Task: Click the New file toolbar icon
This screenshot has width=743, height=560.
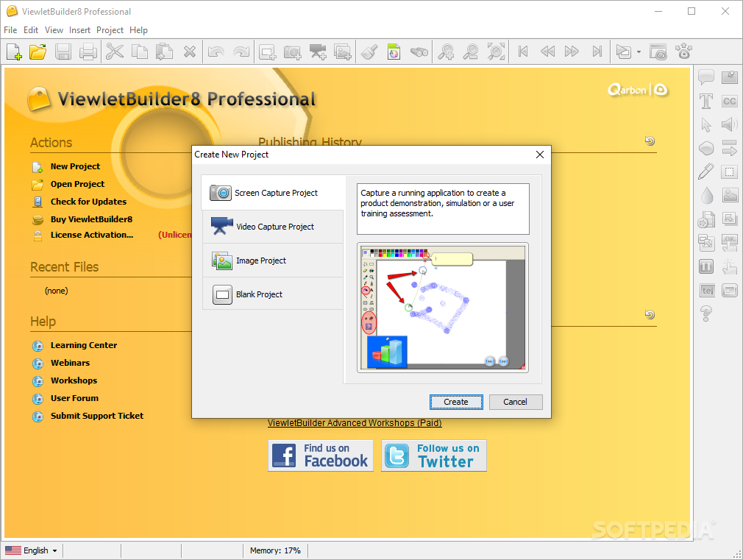Action: coord(14,52)
